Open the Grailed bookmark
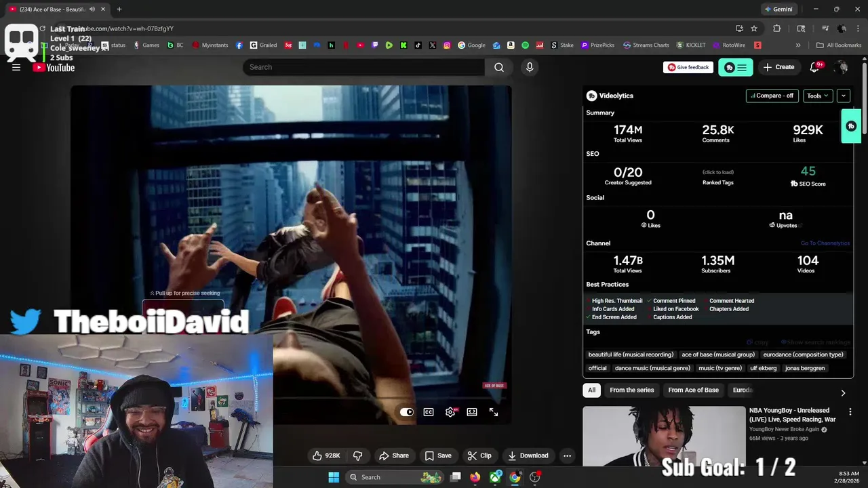This screenshot has width=868, height=488. coord(263,45)
